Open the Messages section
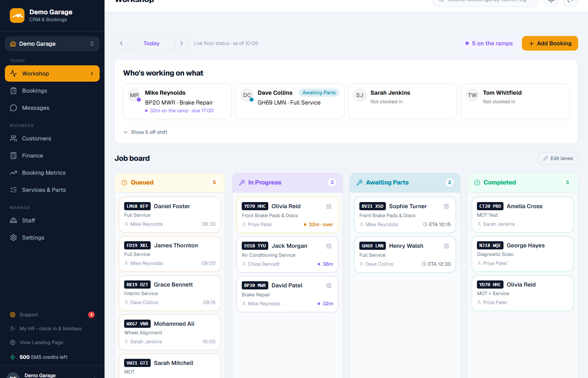The width and height of the screenshot is (588, 378). click(52, 108)
